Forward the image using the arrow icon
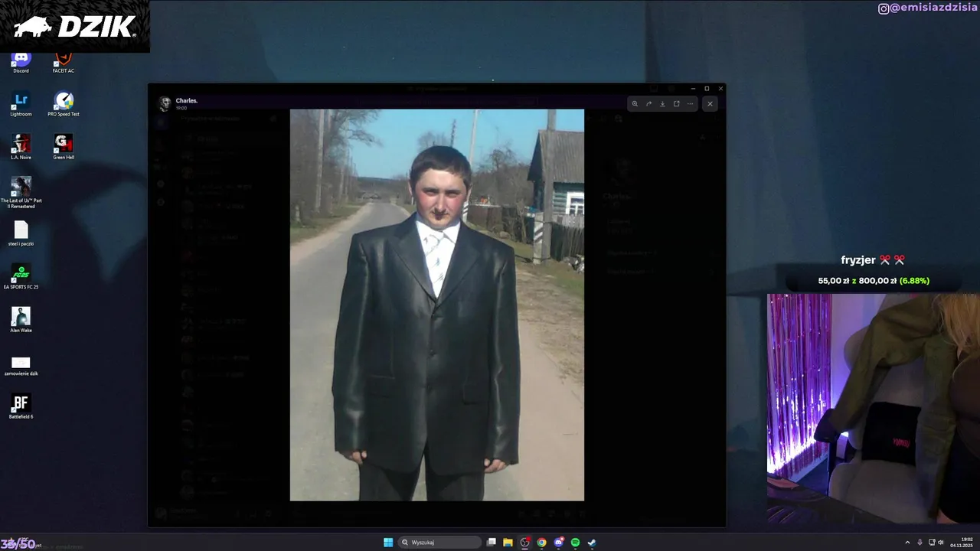980x551 pixels. (x=648, y=104)
